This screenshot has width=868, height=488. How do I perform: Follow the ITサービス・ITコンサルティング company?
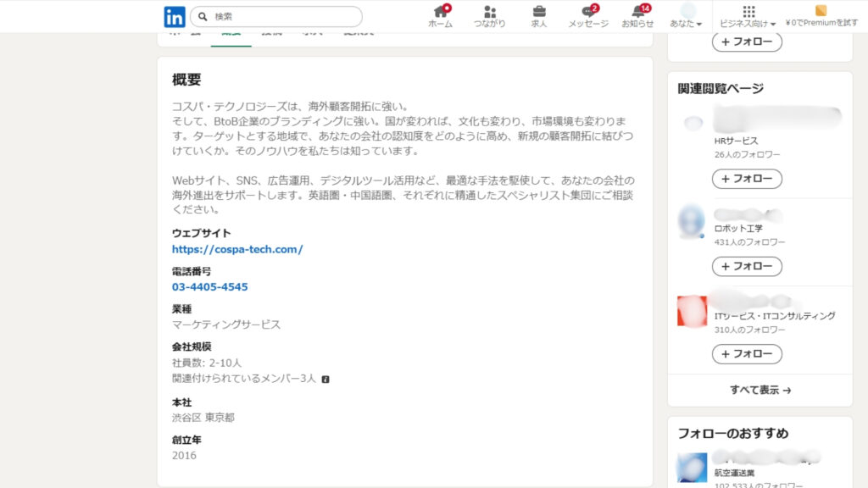(x=747, y=353)
